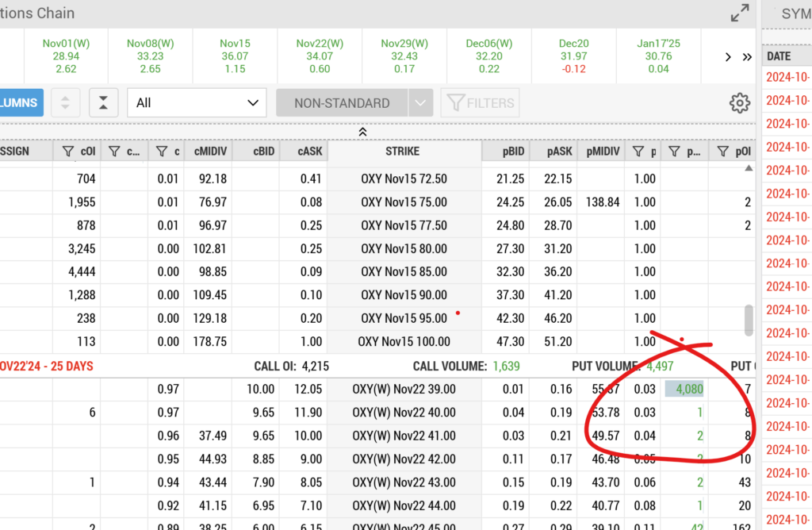Select the OXY(W) Nov22 42.00 strike
The height and width of the screenshot is (530, 812).
point(404,459)
